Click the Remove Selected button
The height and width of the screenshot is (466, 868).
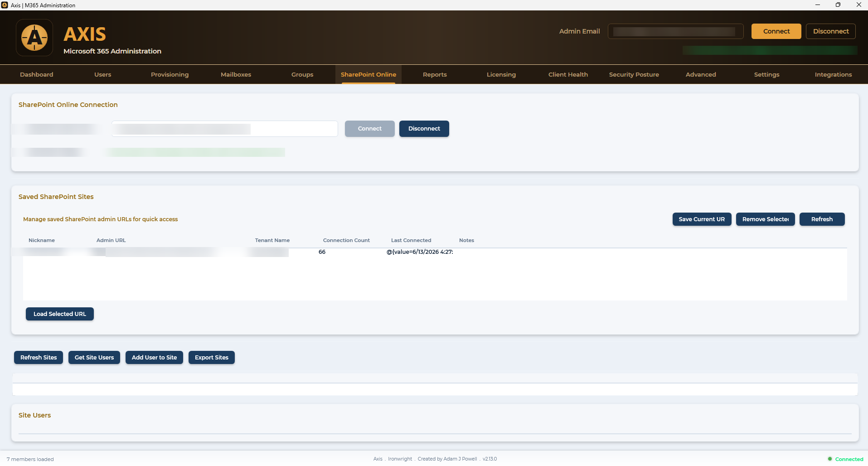765,219
